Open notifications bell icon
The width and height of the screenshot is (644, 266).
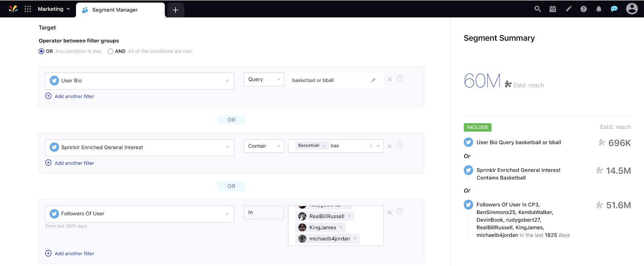pyautogui.click(x=599, y=9)
